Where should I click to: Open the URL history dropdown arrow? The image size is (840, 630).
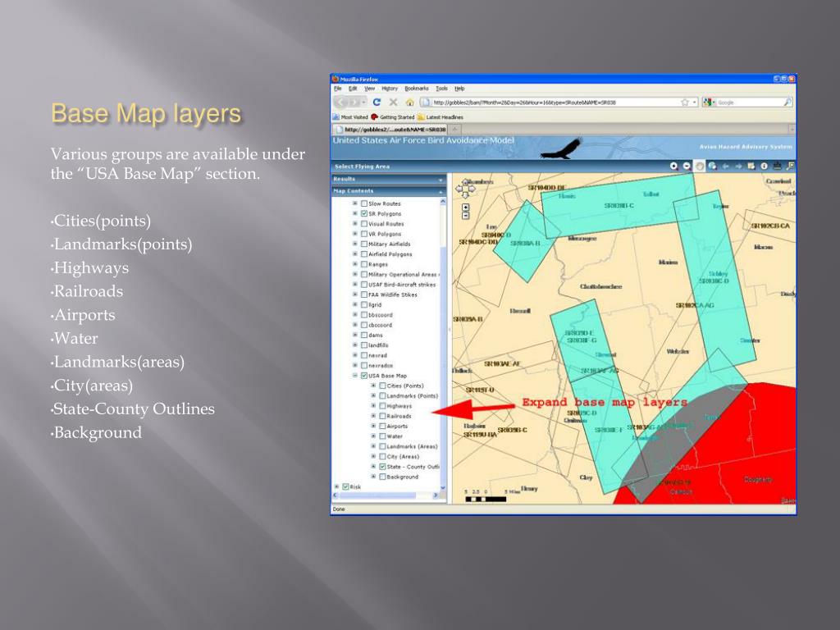(x=695, y=102)
